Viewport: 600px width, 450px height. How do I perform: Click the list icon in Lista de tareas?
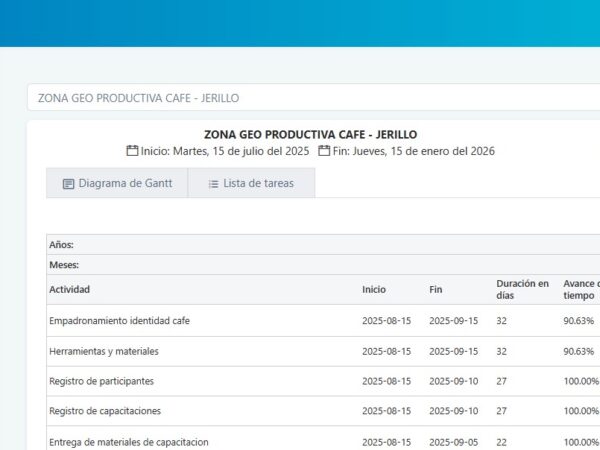click(213, 184)
